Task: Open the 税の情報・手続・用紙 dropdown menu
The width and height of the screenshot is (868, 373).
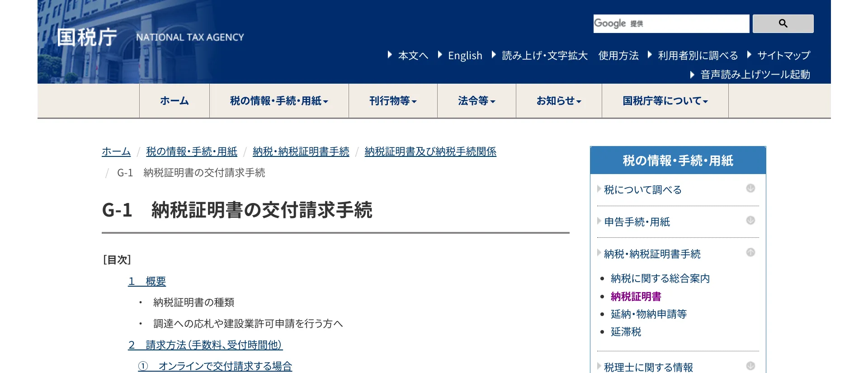Action: [x=279, y=101]
